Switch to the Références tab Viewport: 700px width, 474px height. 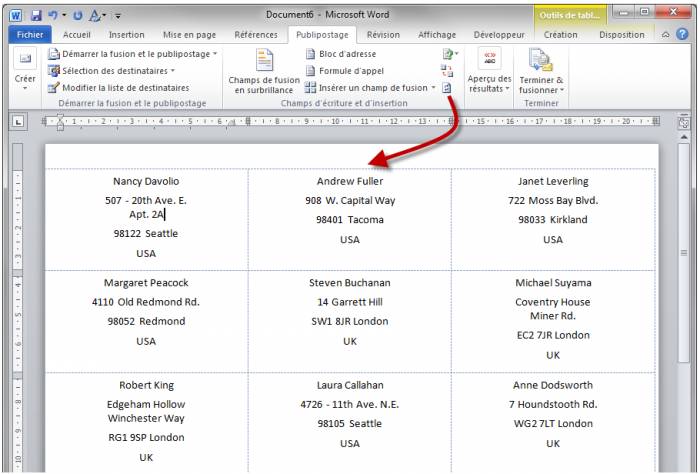point(256,34)
